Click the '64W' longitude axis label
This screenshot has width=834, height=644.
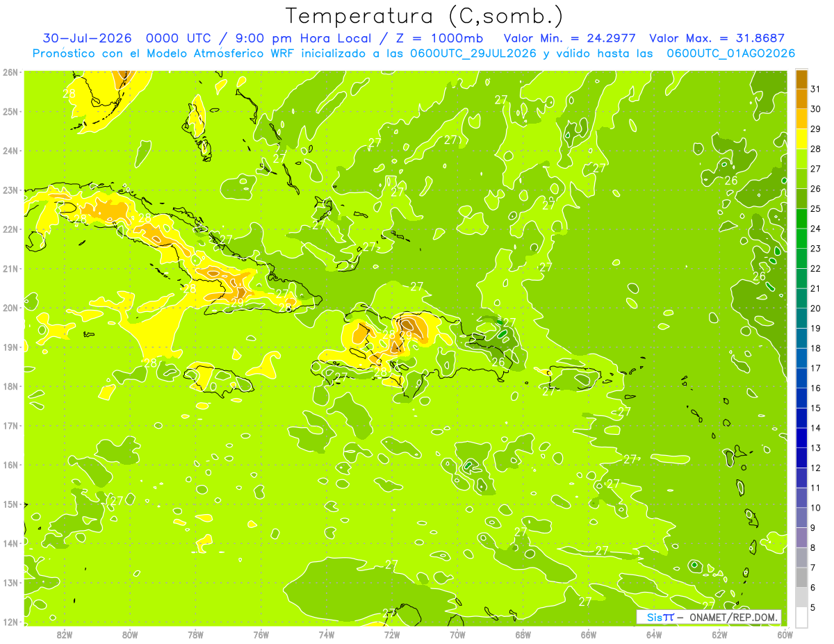(x=654, y=634)
